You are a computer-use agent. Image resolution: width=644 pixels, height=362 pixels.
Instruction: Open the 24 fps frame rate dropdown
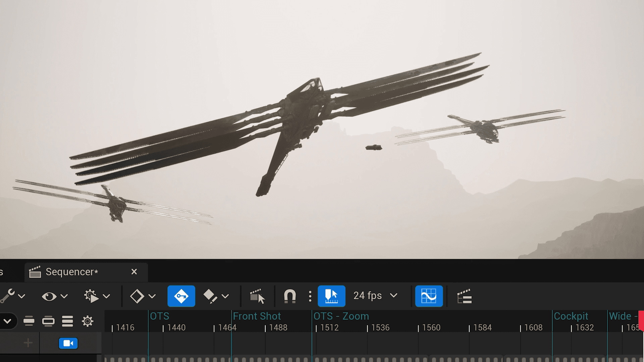point(375,296)
